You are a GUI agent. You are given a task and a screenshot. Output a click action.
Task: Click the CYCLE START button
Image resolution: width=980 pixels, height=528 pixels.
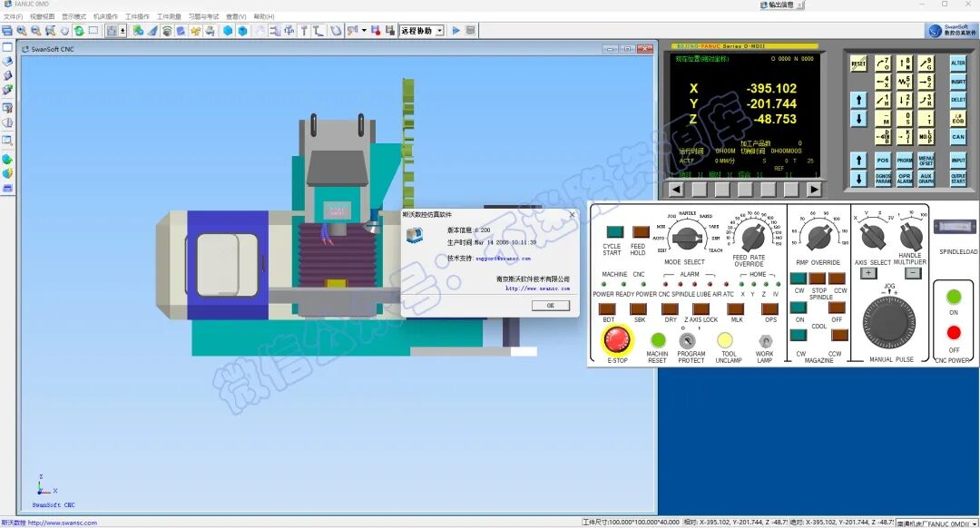coord(615,232)
